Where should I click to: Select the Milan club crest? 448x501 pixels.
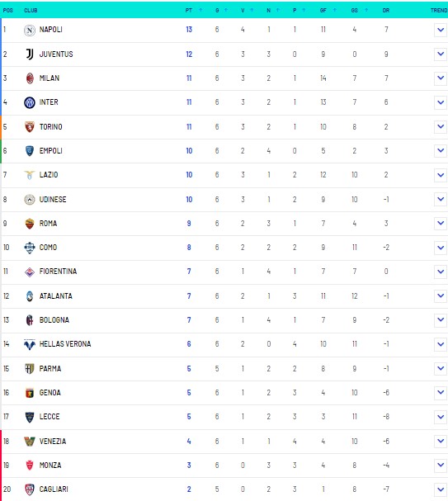[30, 78]
